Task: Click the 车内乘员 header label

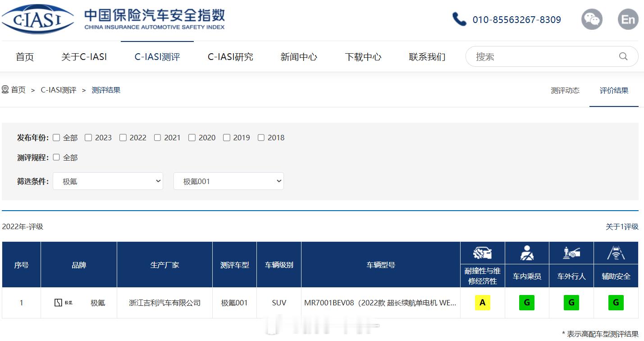Action: click(527, 276)
